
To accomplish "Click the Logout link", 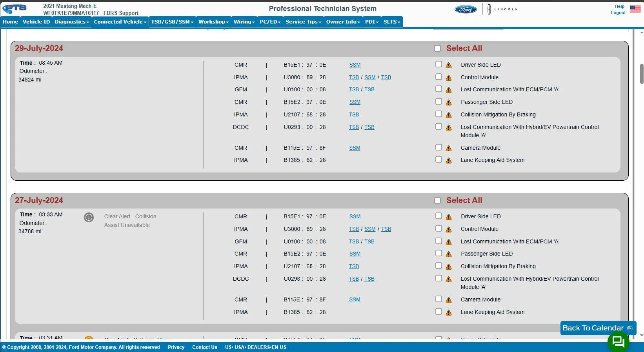I will pos(618,13).
